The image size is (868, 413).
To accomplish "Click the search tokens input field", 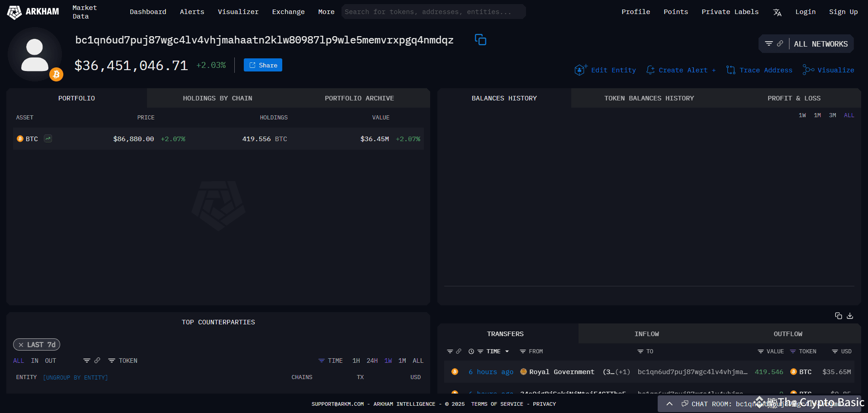I will click(x=434, y=12).
